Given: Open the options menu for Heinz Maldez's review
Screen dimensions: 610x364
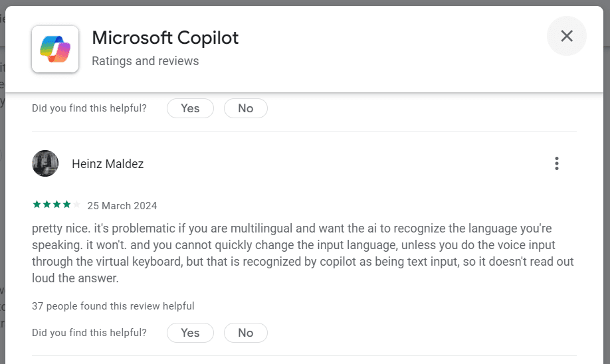Looking at the screenshot, I should [557, 163].
